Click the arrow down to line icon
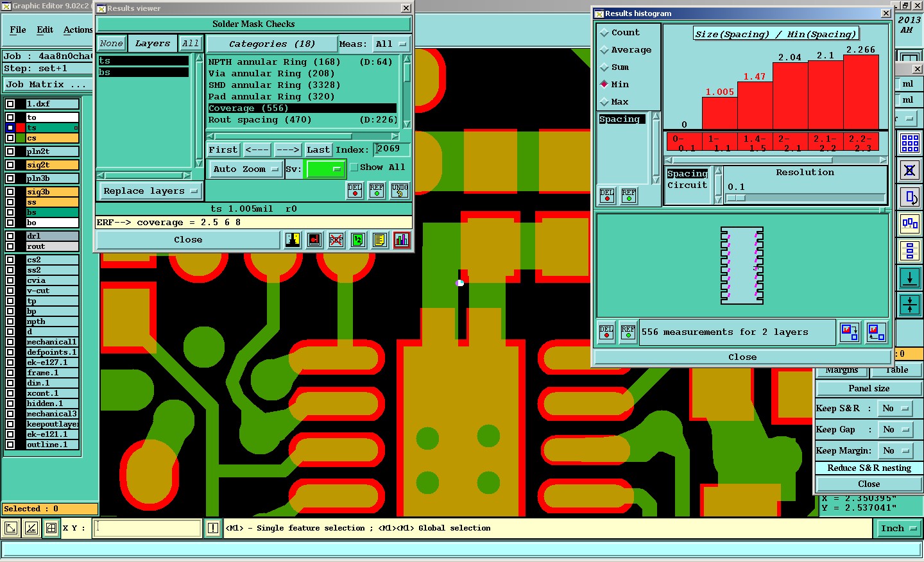The image size is (924, 562). (910, 278)
